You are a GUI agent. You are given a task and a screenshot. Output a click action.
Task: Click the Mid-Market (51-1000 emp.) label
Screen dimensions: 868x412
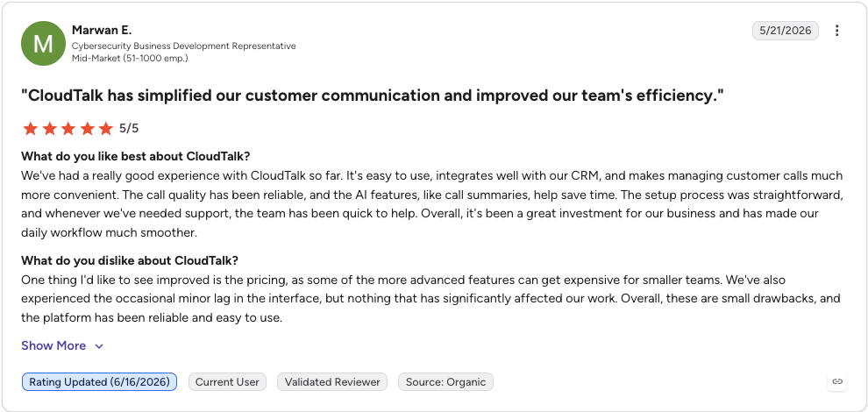click(x=130, y=58)
